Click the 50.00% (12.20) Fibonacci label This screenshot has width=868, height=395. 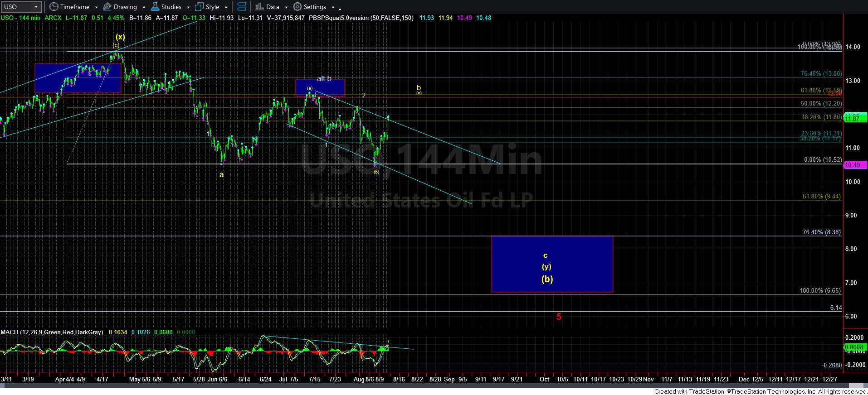point(821,103)
